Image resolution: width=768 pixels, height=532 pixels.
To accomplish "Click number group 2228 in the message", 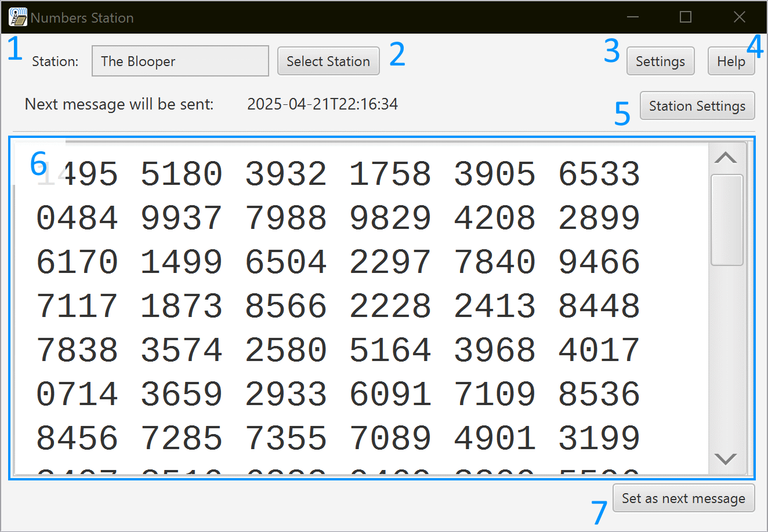I will click(x=390, y=307).
